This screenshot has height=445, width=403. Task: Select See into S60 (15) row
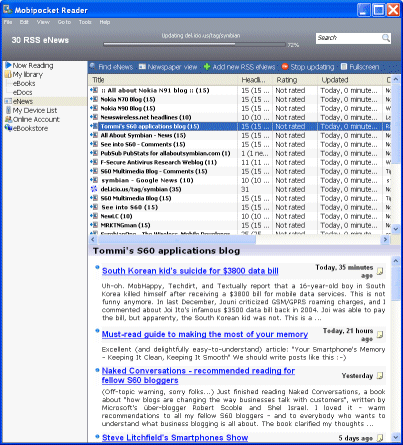pos(240,207)
